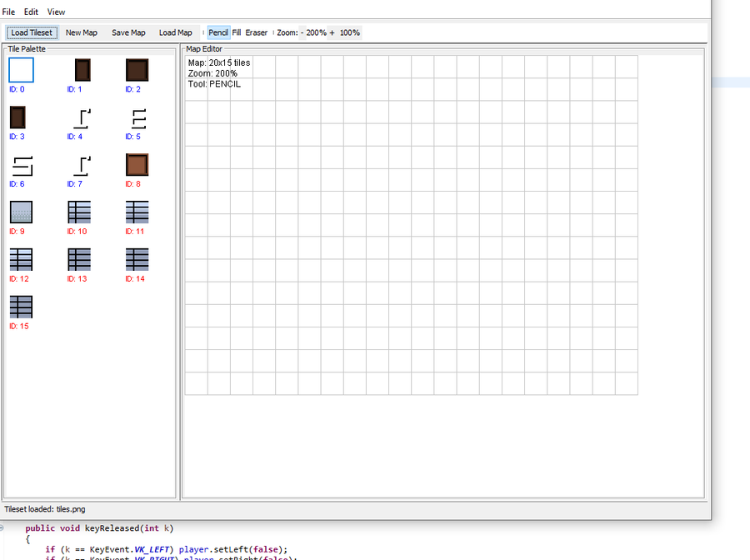Click the 'Tileset loaded: tiles.png' status text
750x560 pixels.
click(x=45, y=509)
